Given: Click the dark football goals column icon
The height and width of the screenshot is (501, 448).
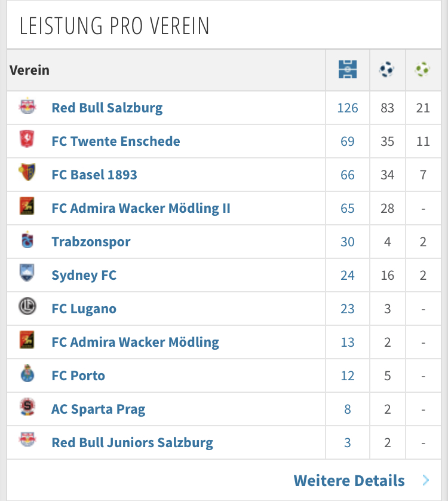Looking at the screenshot, I should pyautogui.click(x=386, y=69).
